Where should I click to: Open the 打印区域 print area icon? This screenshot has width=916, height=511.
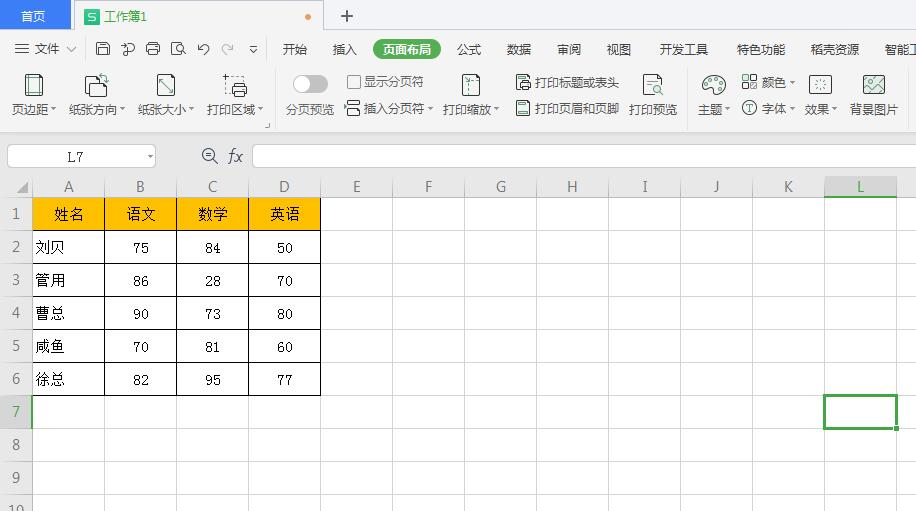pyautogui.click(x=235, y=85)
